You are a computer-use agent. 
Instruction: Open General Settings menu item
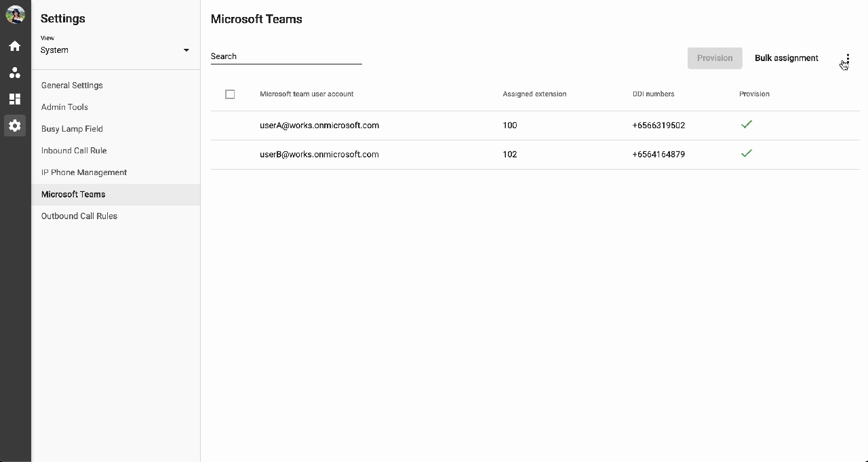[x=115, y=85]
